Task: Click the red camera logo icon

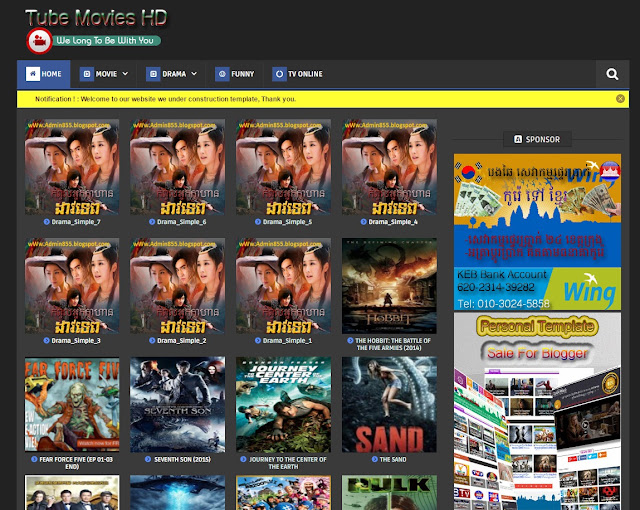Action: coord(39,41)
